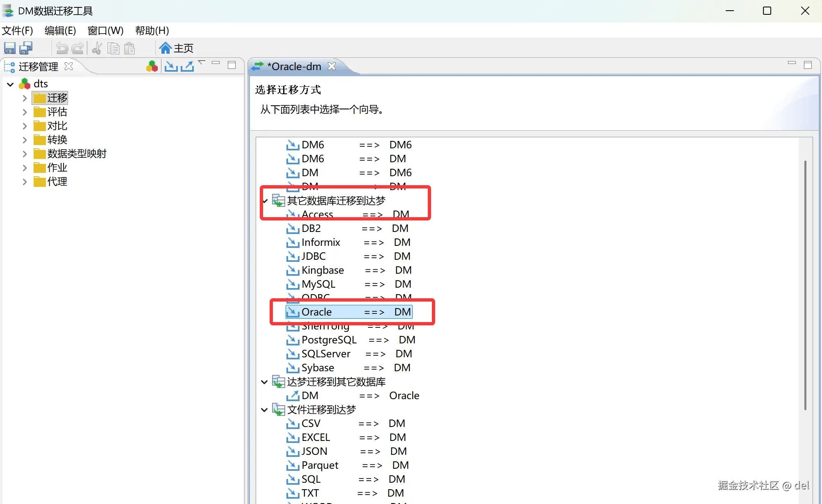
Task: Choose the DB2 ==> DM wizard
Action: coord(347,228)
